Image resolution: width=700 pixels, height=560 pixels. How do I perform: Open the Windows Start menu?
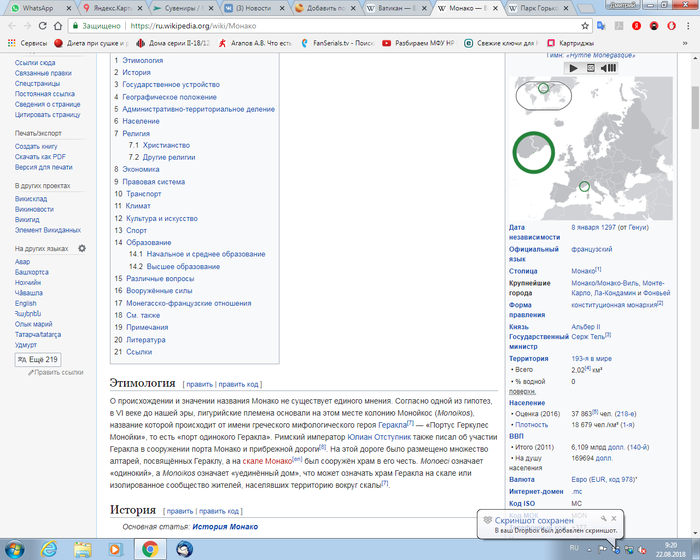14,548
